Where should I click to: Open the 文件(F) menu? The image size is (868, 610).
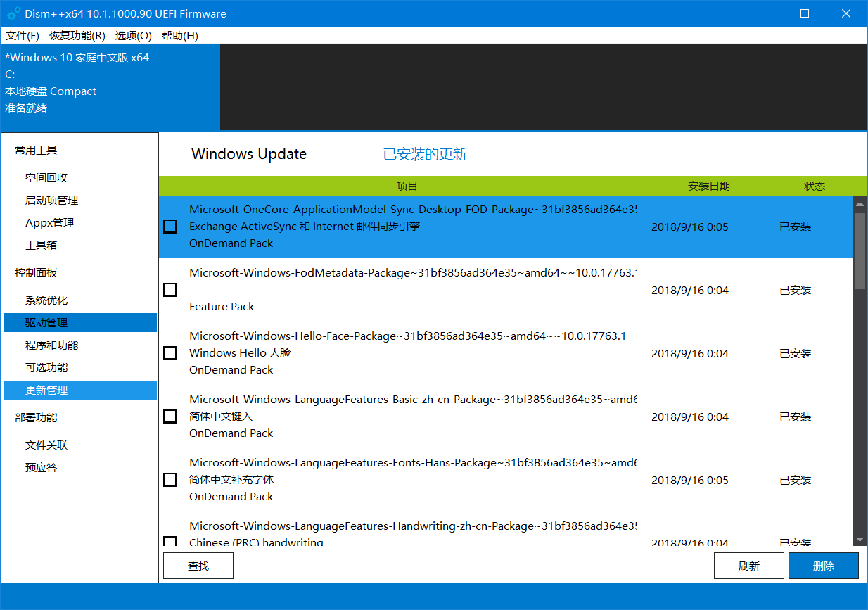point(23,36)
